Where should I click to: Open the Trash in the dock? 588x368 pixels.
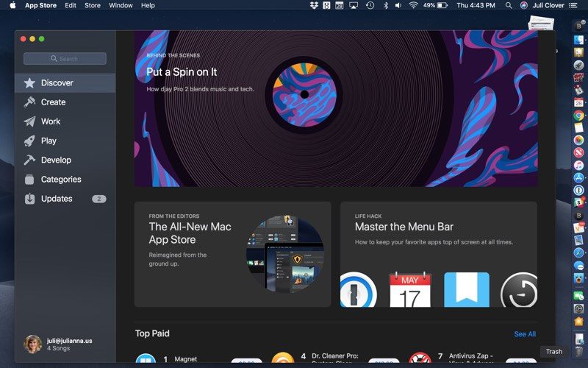pos(580,352)
